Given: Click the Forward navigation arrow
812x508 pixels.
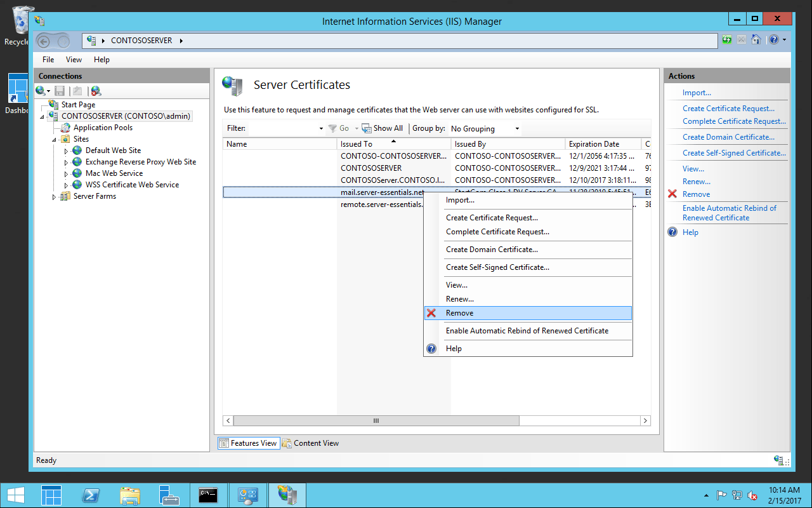Looking at the screenshot, I should pos(63,41).
